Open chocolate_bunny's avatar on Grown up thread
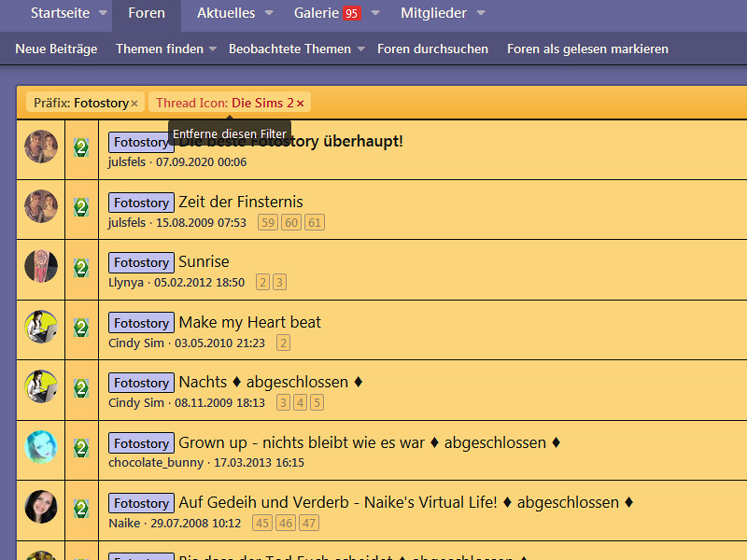747x560 pixels. pyautogui.click(x=41, y=447)
